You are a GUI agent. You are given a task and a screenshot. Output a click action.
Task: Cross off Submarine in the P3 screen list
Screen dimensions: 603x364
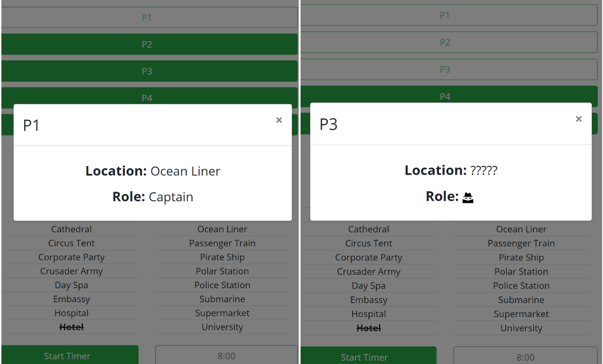click(x=521, y=300)
